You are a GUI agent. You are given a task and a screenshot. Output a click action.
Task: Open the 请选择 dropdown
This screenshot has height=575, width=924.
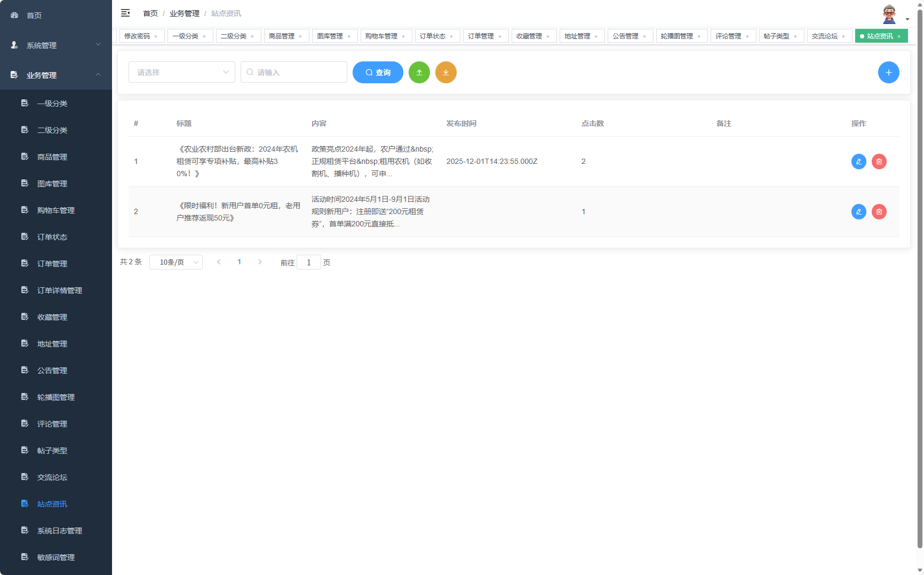point(181,72)
